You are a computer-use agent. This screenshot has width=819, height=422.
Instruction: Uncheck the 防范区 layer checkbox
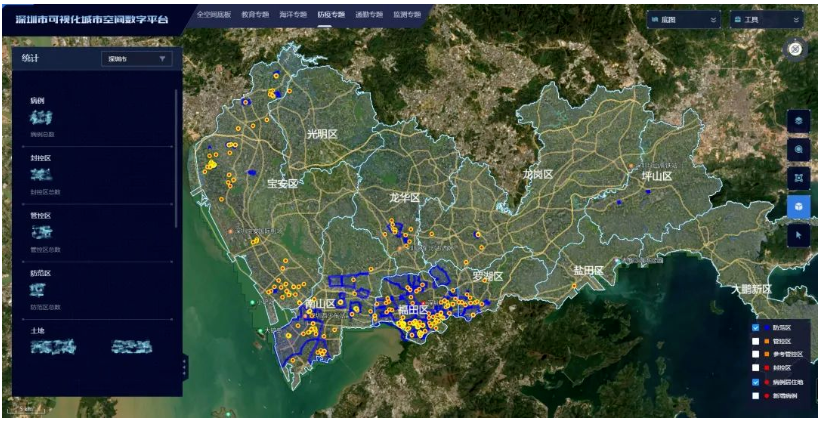click(755, 328)
